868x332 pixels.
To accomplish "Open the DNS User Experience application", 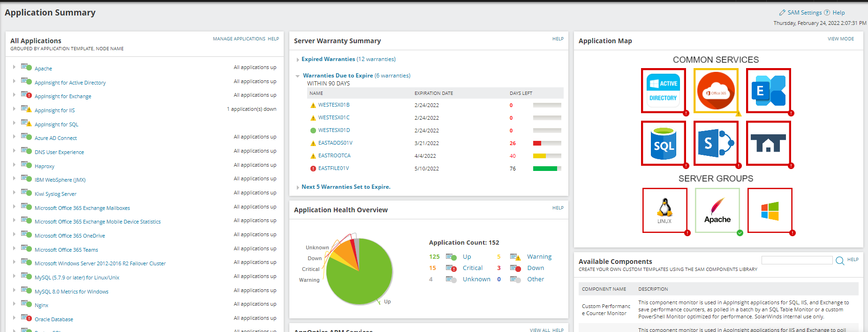I will pyautogui.click(x=59, y=152).
